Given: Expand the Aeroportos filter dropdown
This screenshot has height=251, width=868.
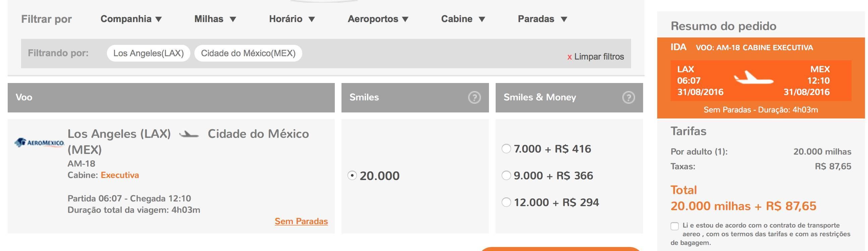Looking at the screenshot, I should click(x=378, y=19).
